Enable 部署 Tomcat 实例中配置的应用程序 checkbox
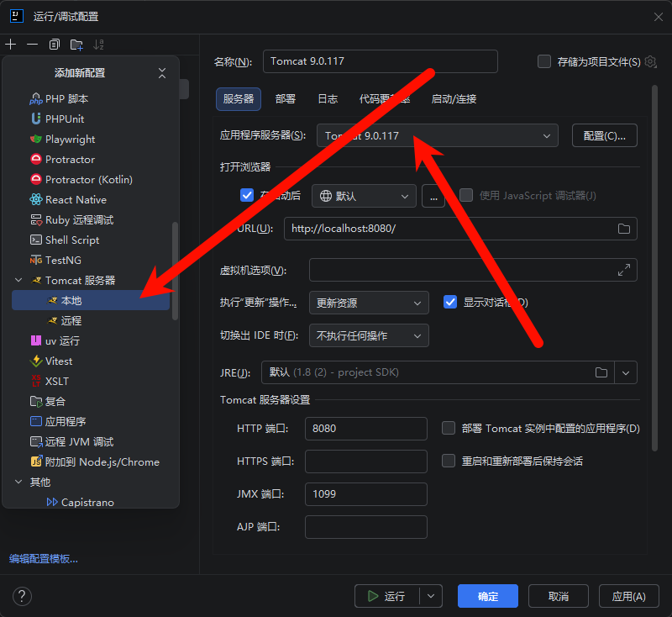 pyautogui.click(x=449, y=428)
